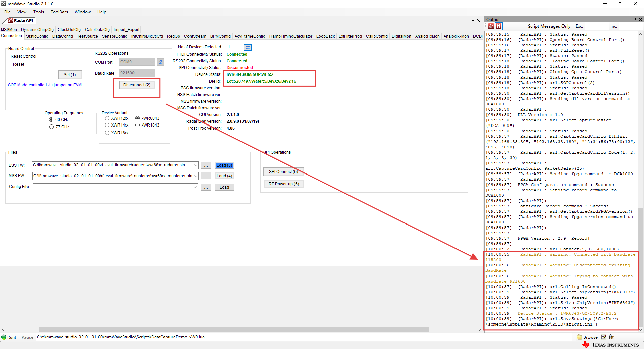Choose the XWR16xx device variant
This screenshot has width=644, height=349.
[x=107, y=133]
